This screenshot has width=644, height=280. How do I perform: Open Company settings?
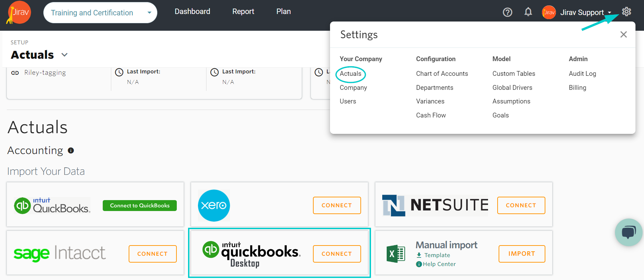(353, 88)
